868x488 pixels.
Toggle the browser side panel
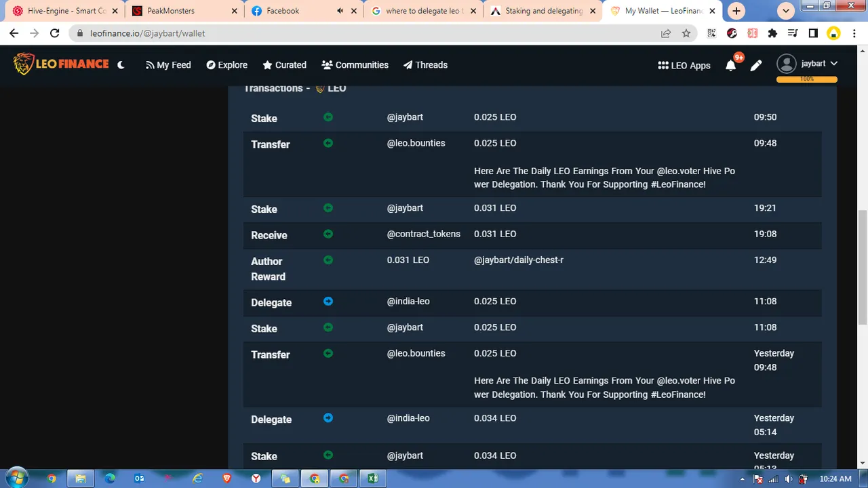[813, 33]
